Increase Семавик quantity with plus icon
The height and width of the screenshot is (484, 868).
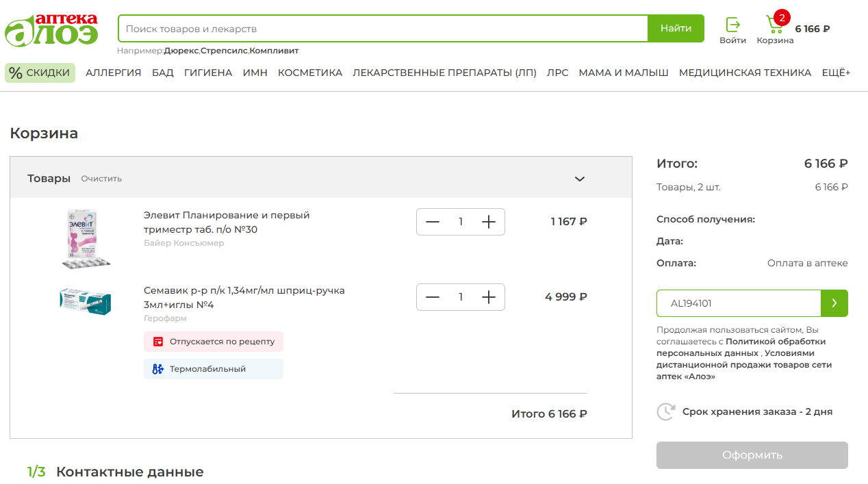click(x=488, y=297)
